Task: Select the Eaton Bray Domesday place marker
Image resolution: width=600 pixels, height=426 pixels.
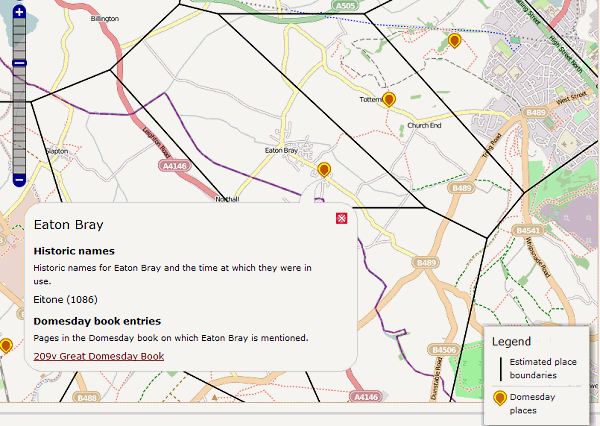Action: (324, 170)
